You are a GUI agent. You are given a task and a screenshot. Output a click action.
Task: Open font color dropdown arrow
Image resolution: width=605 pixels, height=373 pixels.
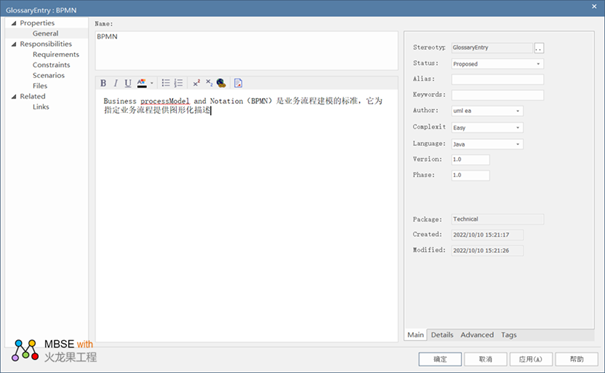pos(152,83)
